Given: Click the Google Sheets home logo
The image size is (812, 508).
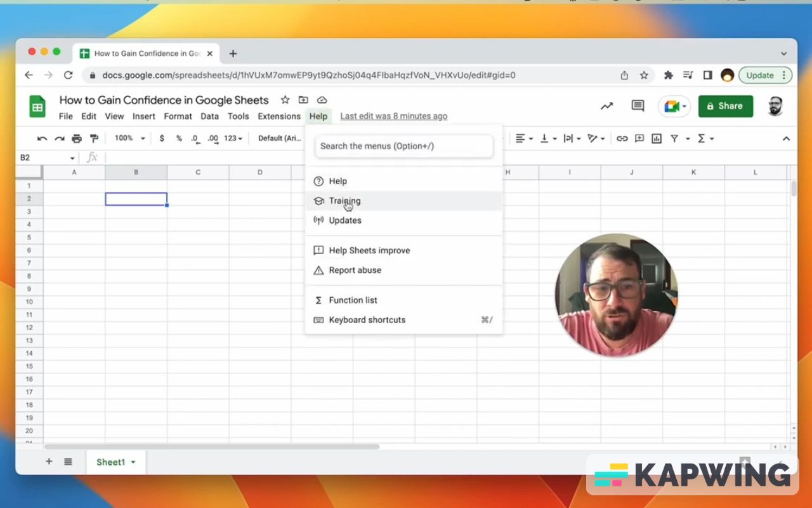Looking at the screenshot, I should (37, 107).
